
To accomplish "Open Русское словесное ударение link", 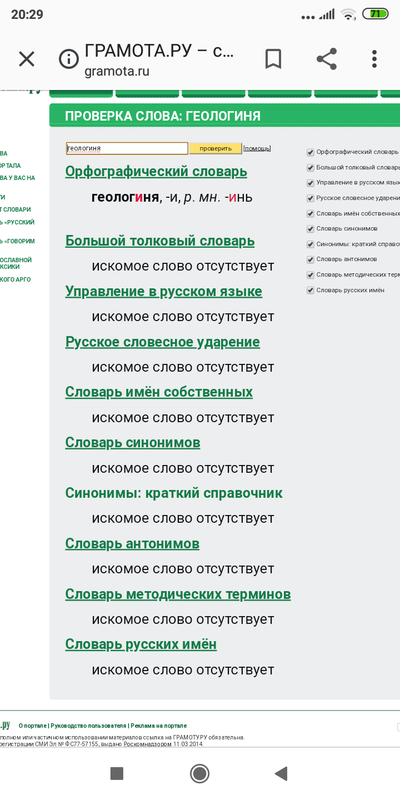I will 162,342.
